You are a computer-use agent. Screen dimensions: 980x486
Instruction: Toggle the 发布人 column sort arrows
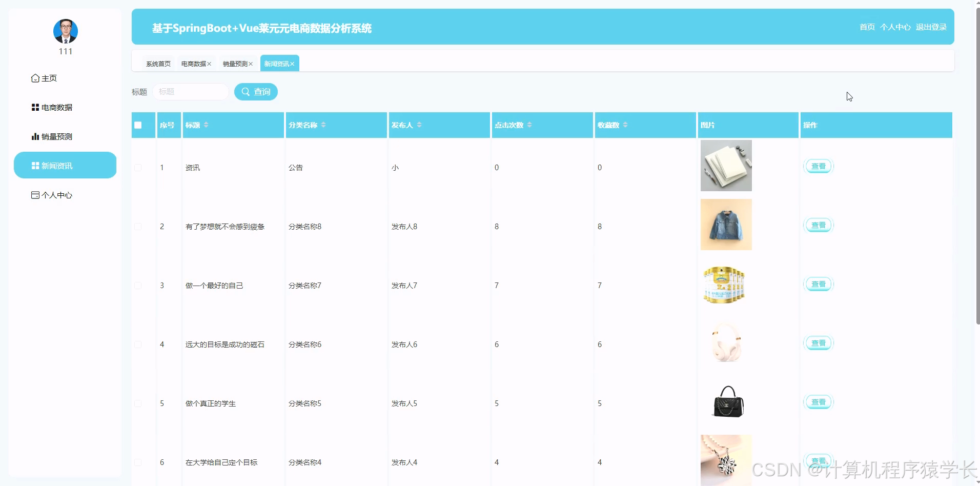click(x=419, y=125)
